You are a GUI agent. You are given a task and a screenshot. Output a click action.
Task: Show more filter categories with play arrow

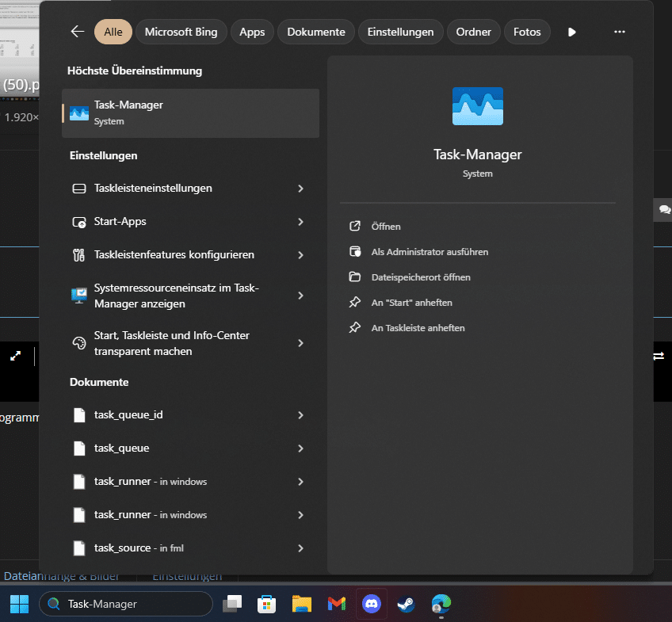tap(571, 32)
